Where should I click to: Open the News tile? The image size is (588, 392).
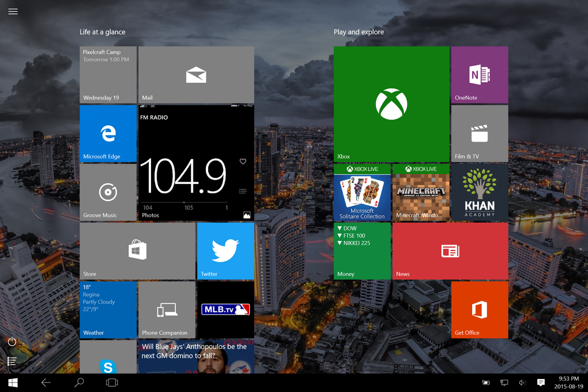(450, 251)
